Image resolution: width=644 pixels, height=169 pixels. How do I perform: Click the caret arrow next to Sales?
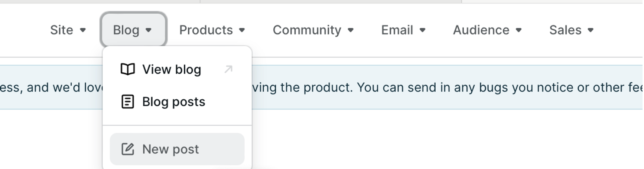[x=591, y=30]
